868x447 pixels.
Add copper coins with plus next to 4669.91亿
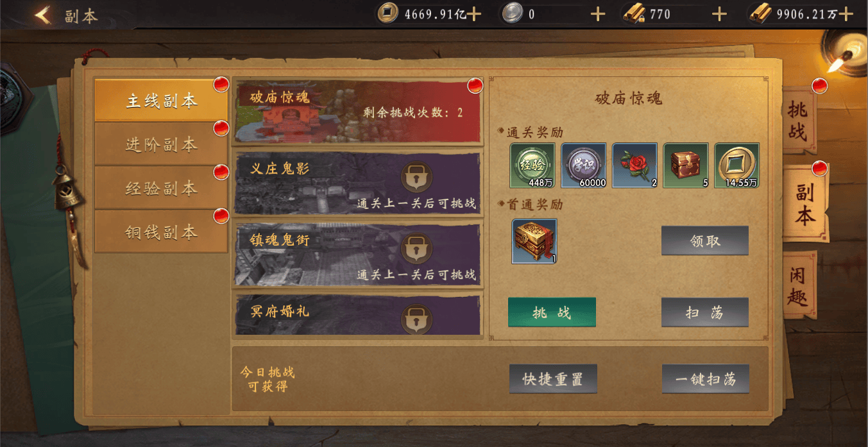click(473, 14)
